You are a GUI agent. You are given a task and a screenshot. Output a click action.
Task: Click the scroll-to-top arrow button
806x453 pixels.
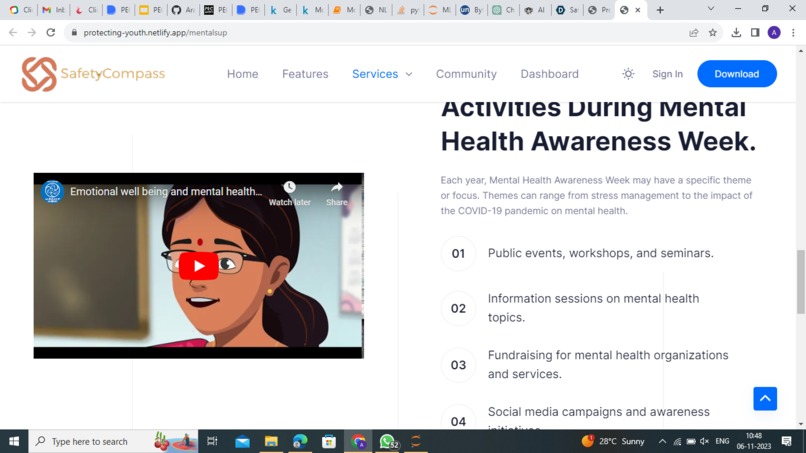pos(765,398)
